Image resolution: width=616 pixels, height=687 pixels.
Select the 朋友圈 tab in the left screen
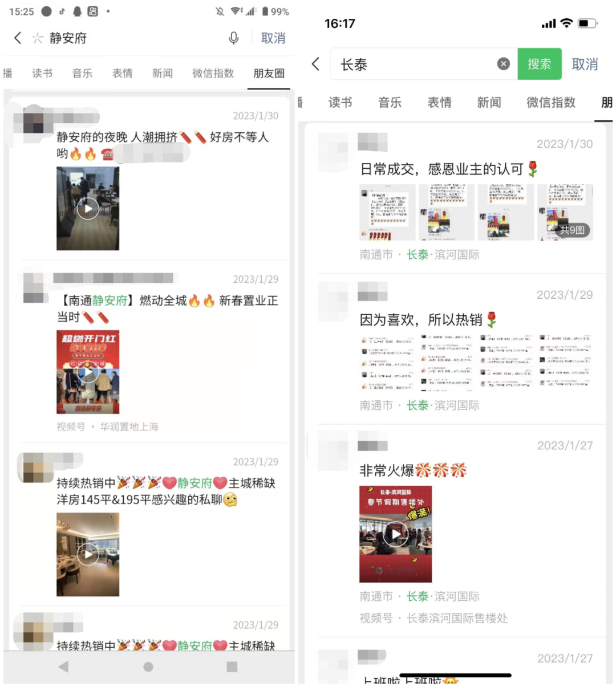pyautogui.click(x=269, y=73)
